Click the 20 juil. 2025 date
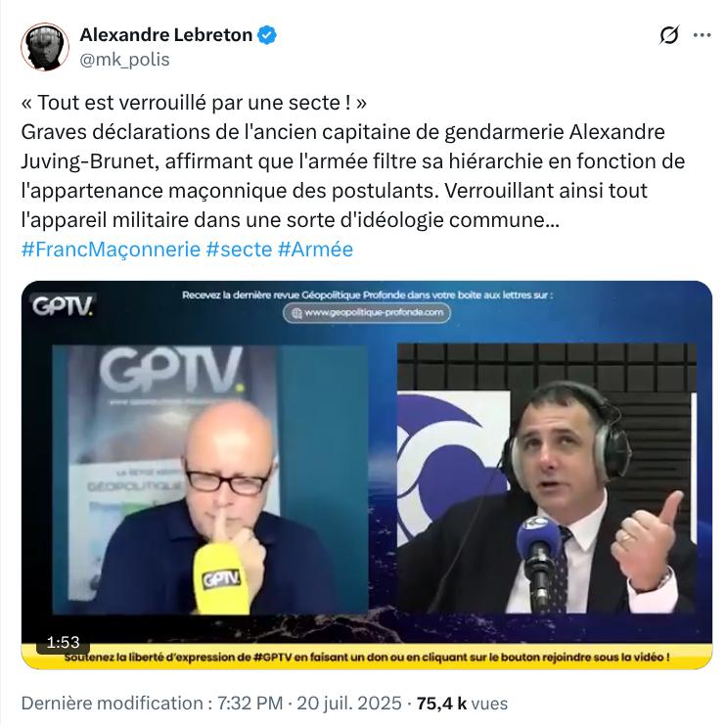The width and height of the screenshot is (726, 728). click(x=349, y=704)
